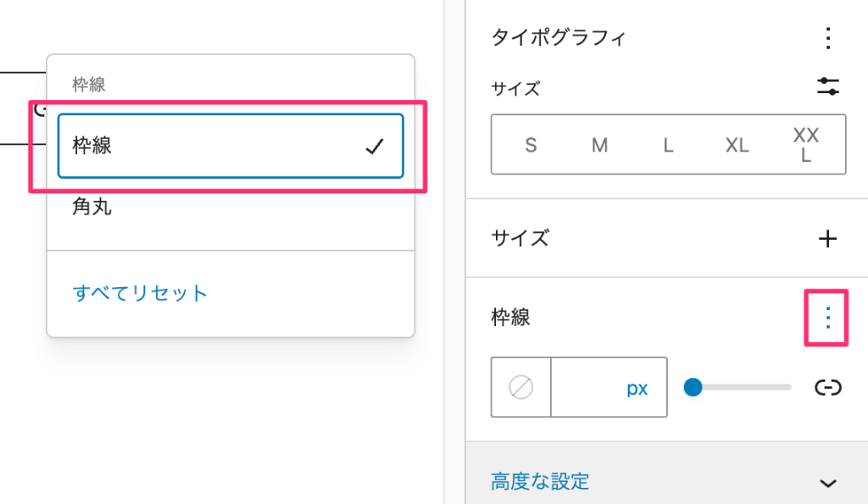The image size is (868, 504).
Task: Open 枠線 panel three-dot options menu
Action: pos(827,318)
